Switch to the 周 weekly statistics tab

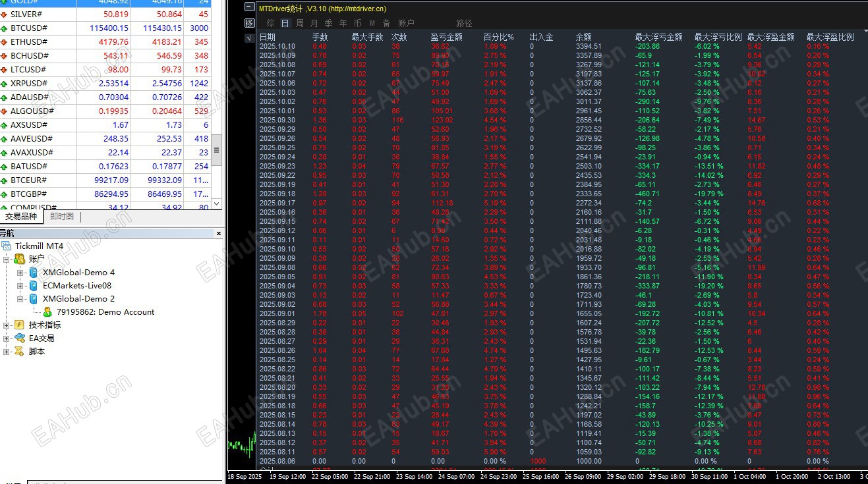pos(300,23)
